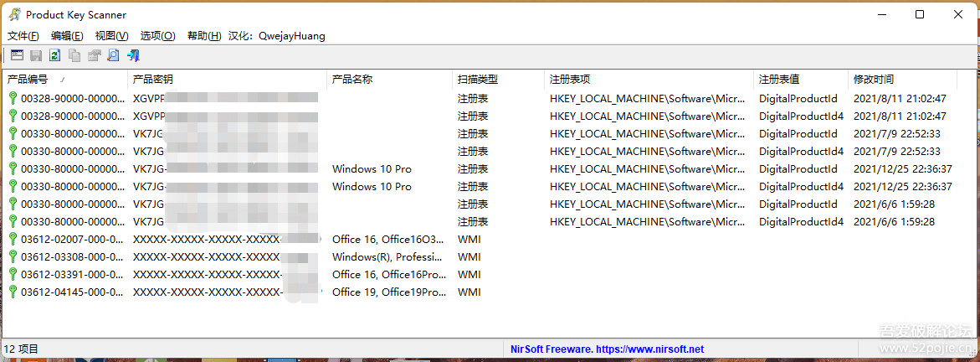Sort by the 产品名称 column header
Image resolution: width=980 pixels, height=362 pixels.
click(x=389, y=80)
